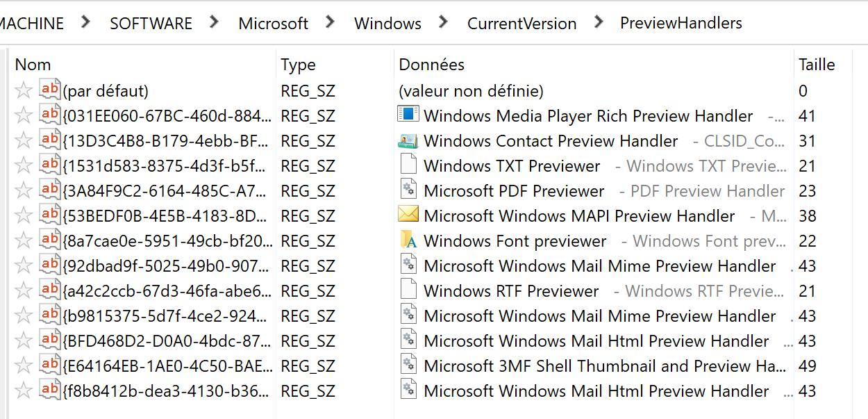Click string value icon of {8a7cae0e entry
The image size is (868, 419).
50,240
